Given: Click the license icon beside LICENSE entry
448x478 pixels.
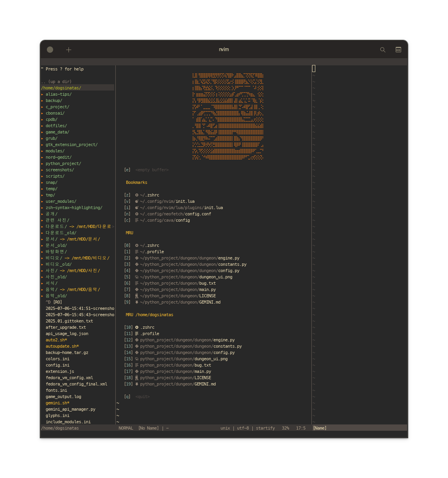Looking at the screenshot, I should click(137, 296).
